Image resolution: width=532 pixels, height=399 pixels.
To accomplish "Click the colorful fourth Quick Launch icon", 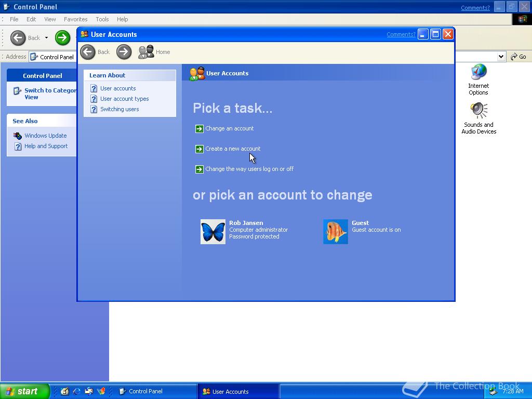I will [x=101, y=391].
